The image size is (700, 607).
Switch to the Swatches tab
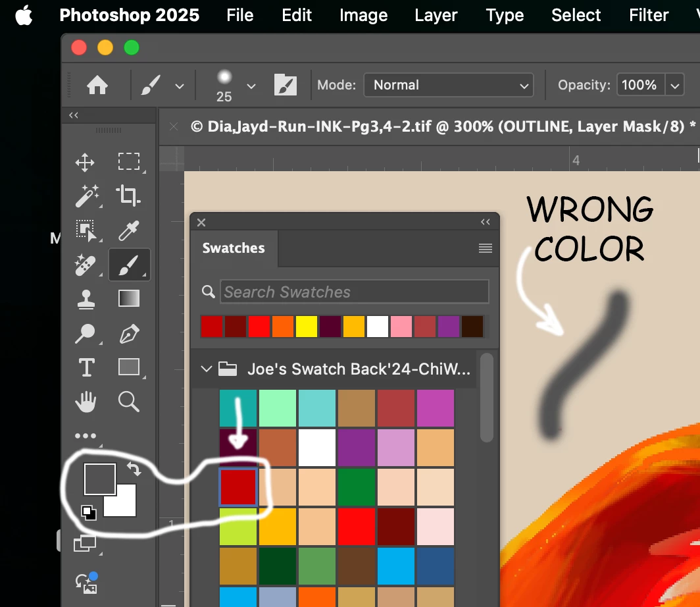point(234,248)
